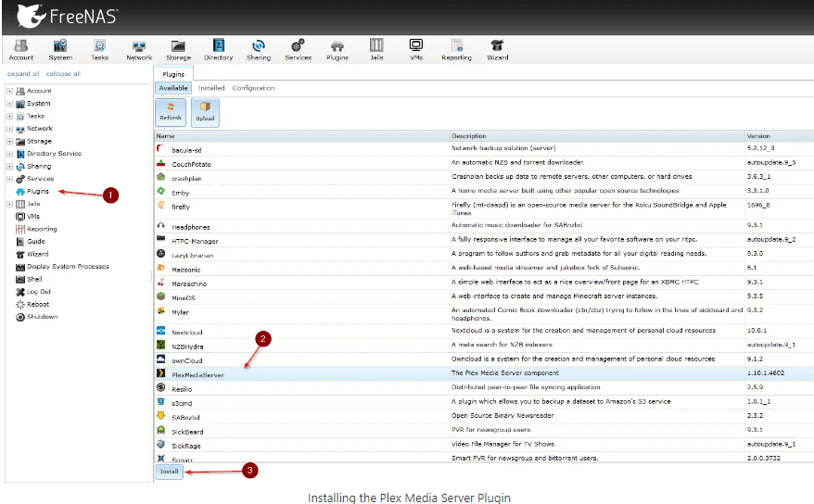
Task: Expand the Jails tree node
Action: coord(9,204)
